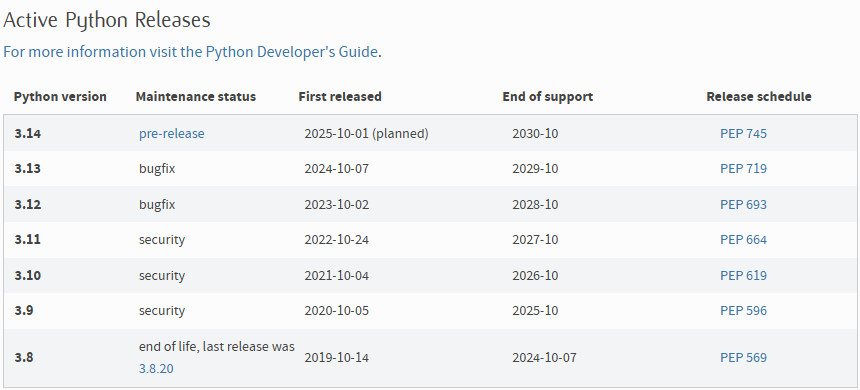
Task: Open PEP 596 release schedule
Action: (x=743, y=310)
